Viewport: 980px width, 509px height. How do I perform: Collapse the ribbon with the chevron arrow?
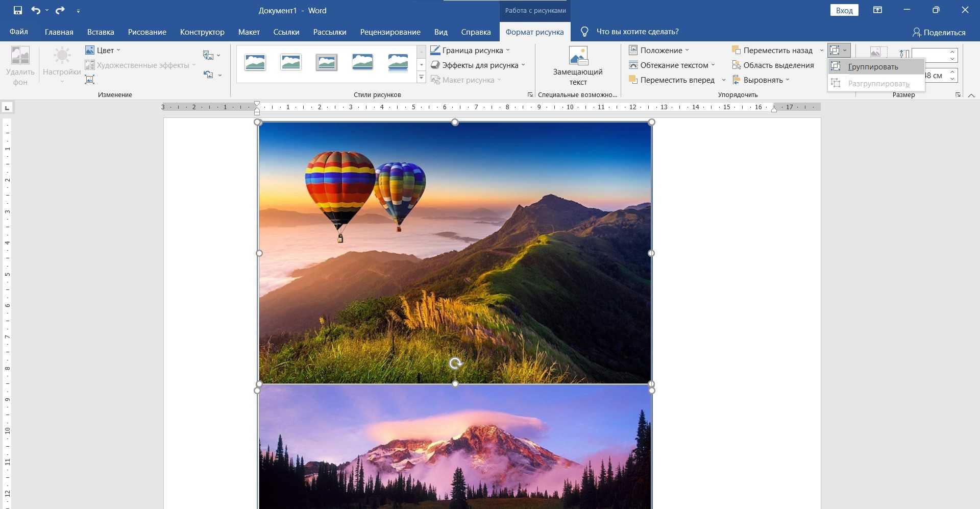click(x=971, y=95)
